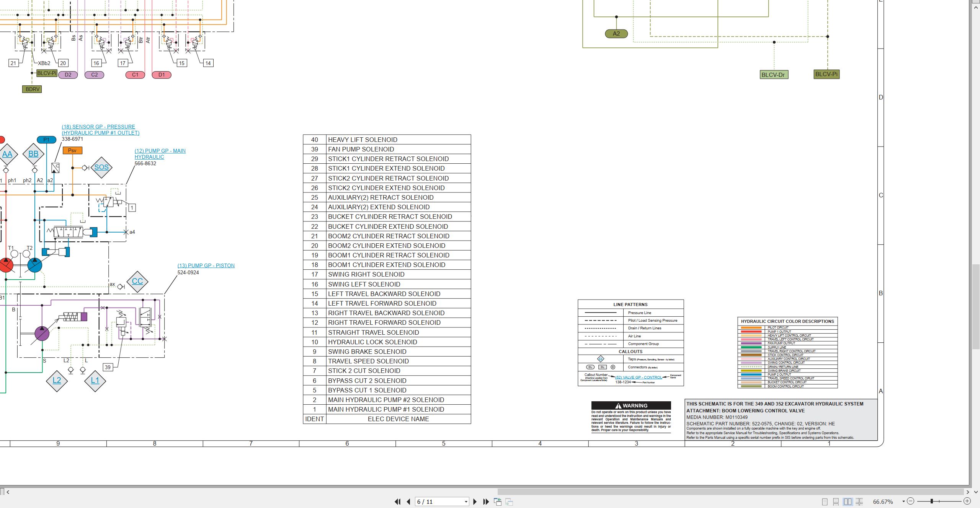Click the CC tap diamond
Image resolution: width=980 pixels, height=508 pixels.
point(137,282)
